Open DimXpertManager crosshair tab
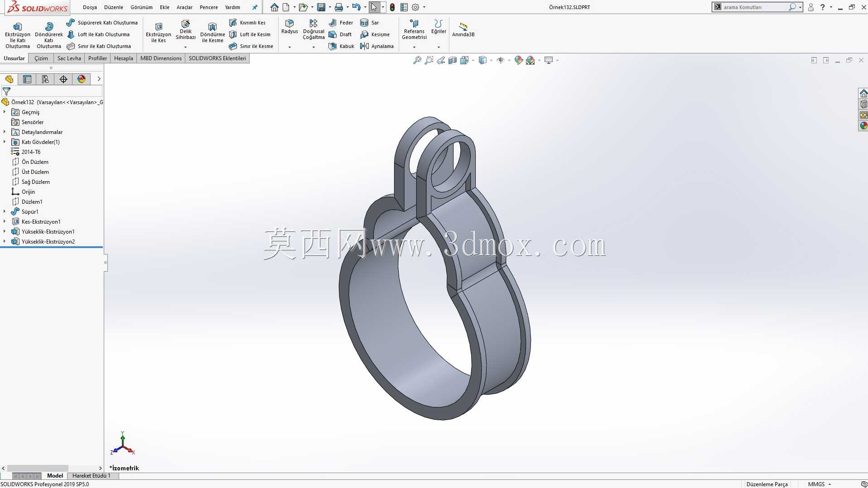 (63, 79)
